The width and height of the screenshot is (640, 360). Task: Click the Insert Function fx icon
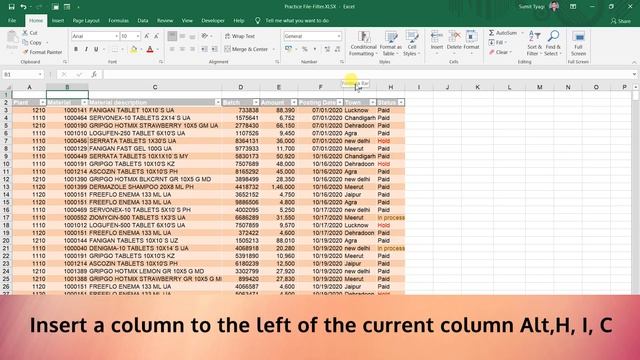[x=94, y=74]
